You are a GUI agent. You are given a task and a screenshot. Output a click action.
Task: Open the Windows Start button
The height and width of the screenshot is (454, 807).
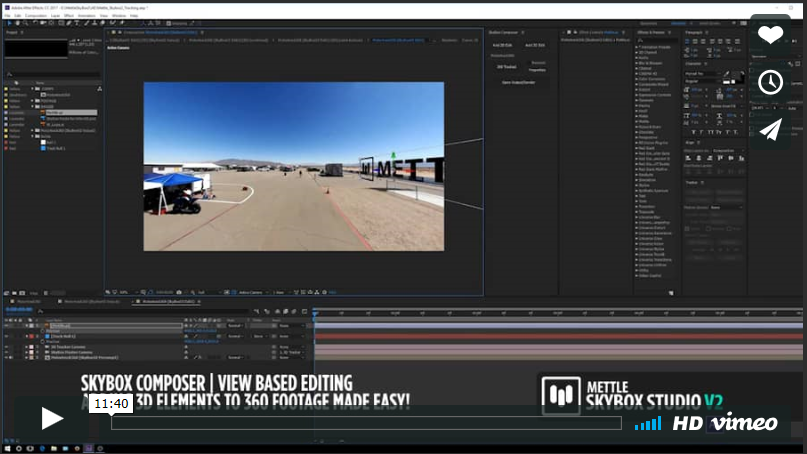pos(7,448)
